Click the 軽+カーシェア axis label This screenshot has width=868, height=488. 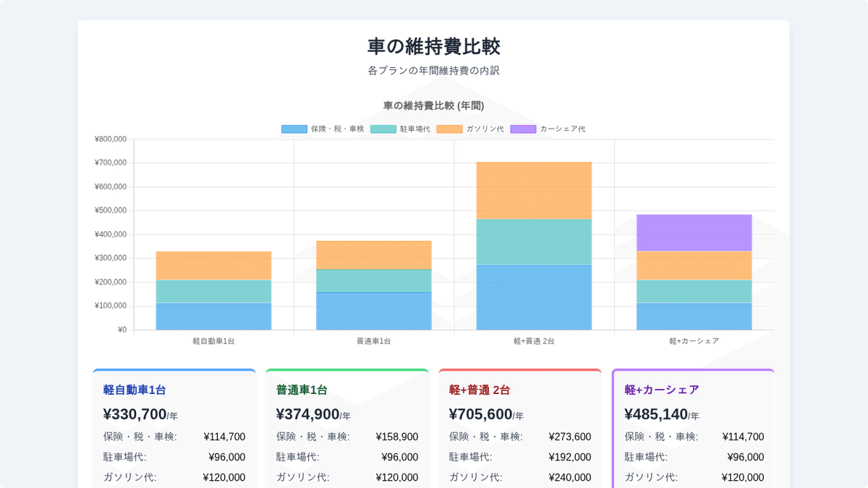(x=694, y=341)
